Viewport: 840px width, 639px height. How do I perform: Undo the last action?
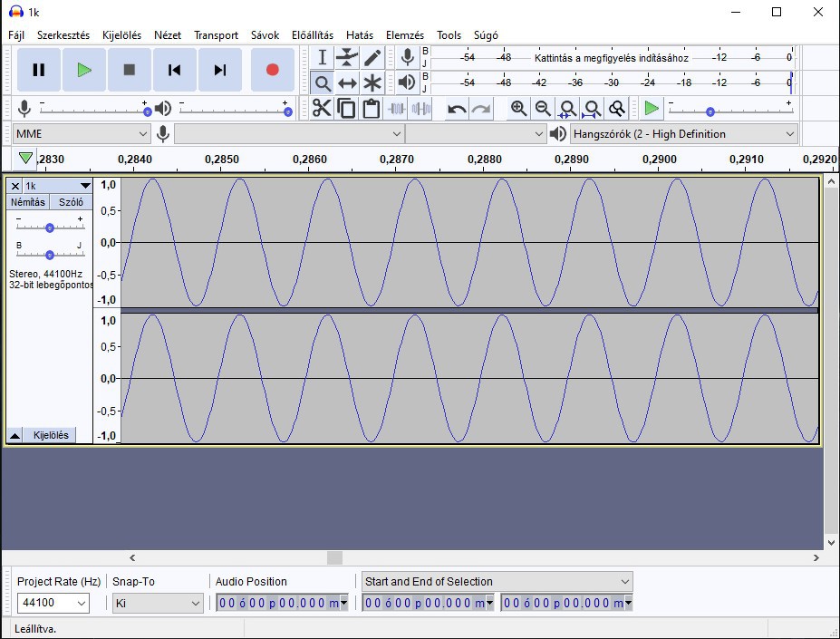(457, 109)
